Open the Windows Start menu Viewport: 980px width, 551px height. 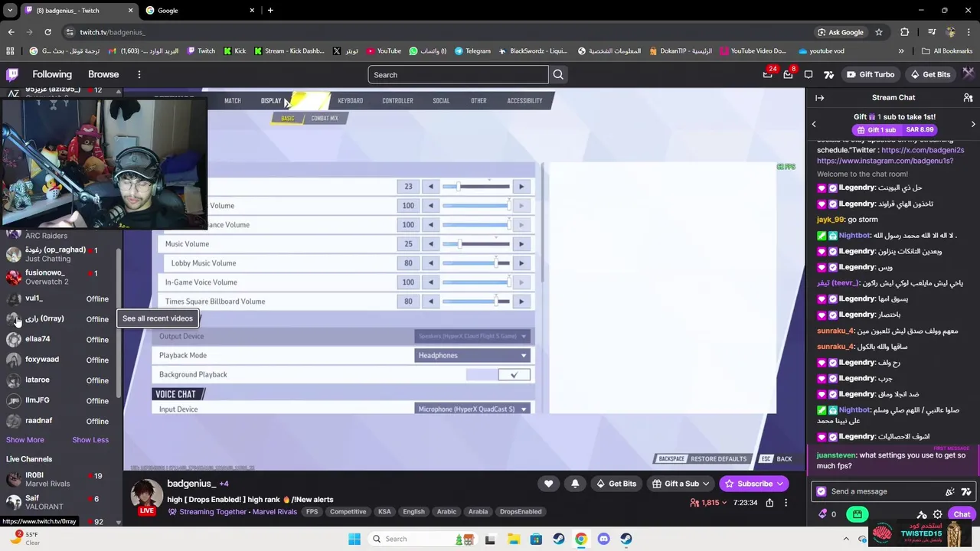click(x=354, y=539)
